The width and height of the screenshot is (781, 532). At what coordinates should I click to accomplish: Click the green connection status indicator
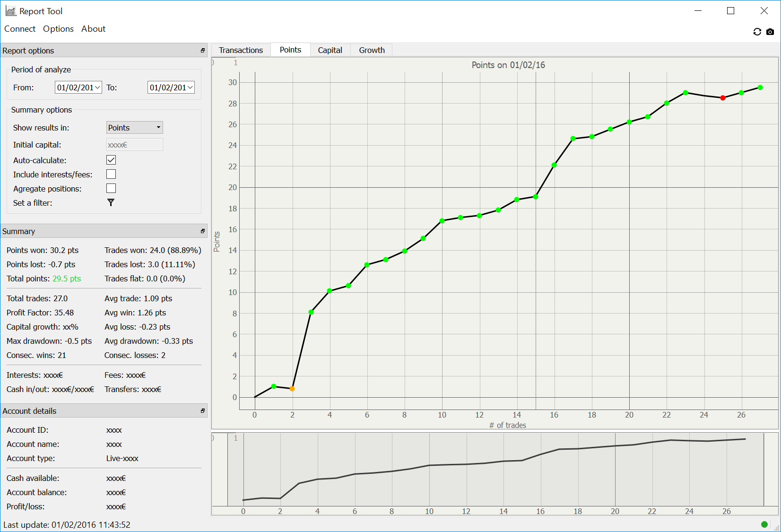764,524
